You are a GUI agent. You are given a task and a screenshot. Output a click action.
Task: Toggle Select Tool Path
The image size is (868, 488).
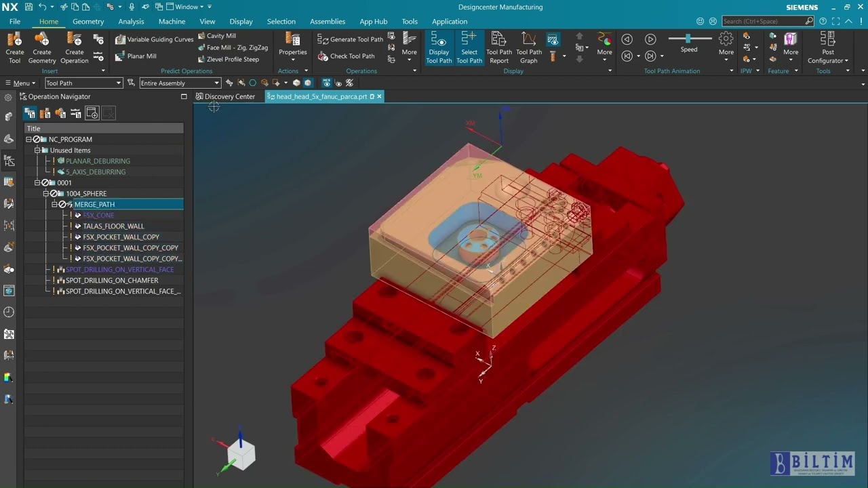(x=469, y=47)
